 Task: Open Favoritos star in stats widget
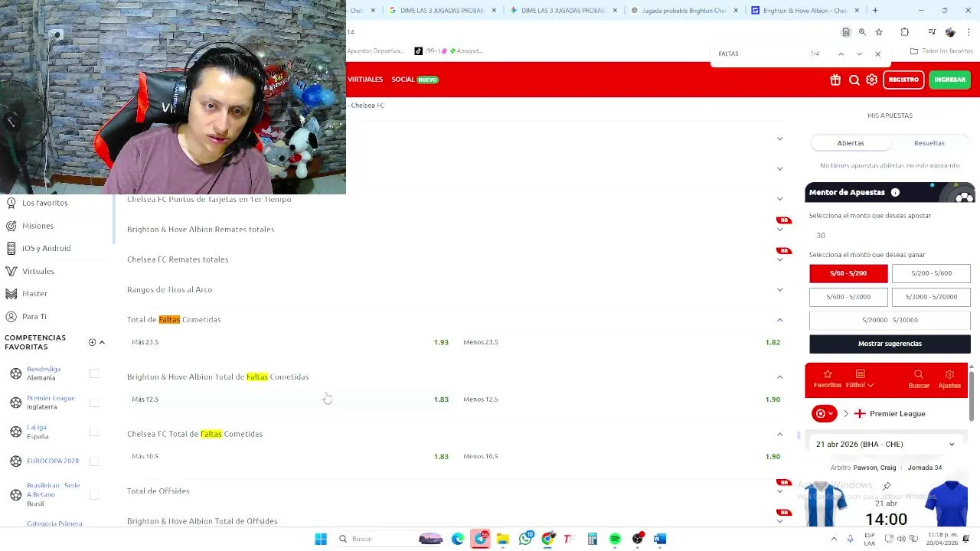[x=827, y=379]
